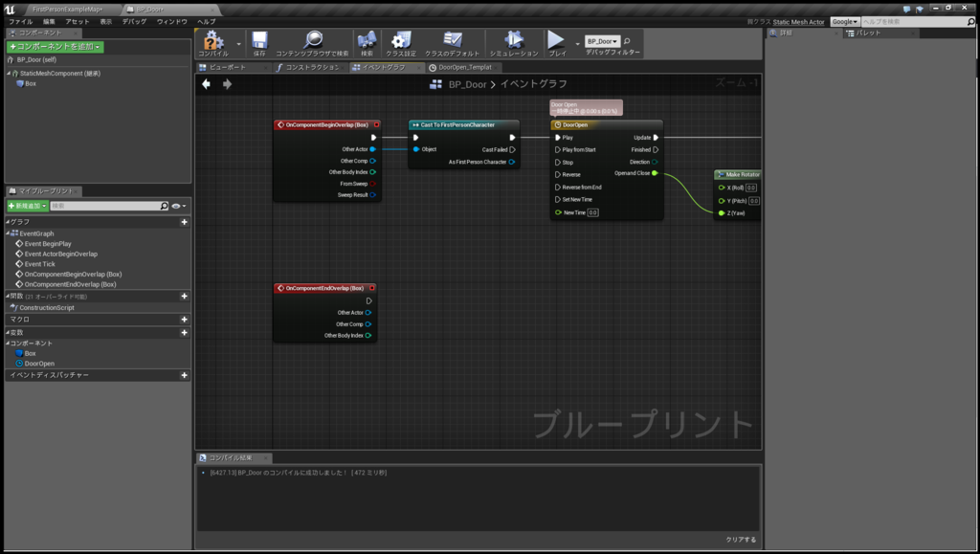Collapse the Components section in My Blueprint
Viewport: 980px width, 554px height.
(x=8, y=343)
